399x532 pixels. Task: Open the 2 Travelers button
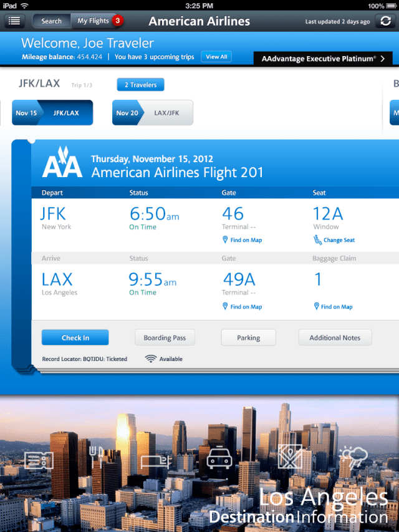[x=140, y=85]
